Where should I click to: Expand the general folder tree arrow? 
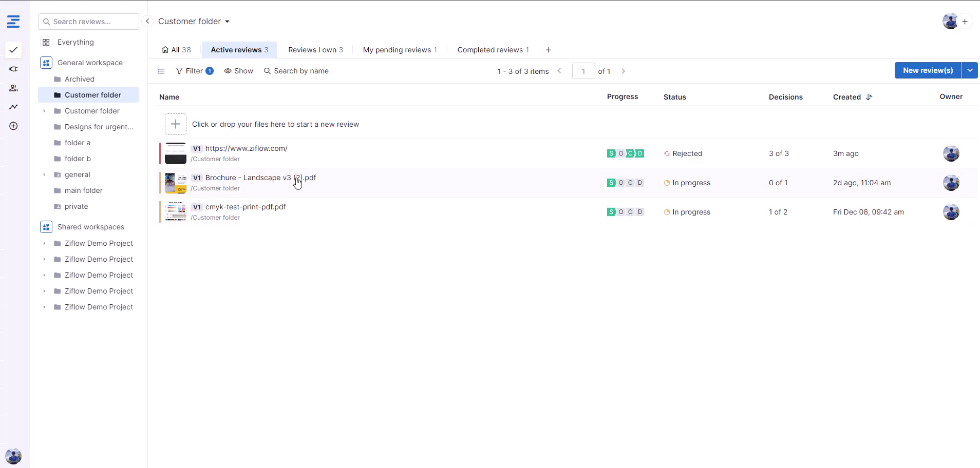tap(44, 174)
